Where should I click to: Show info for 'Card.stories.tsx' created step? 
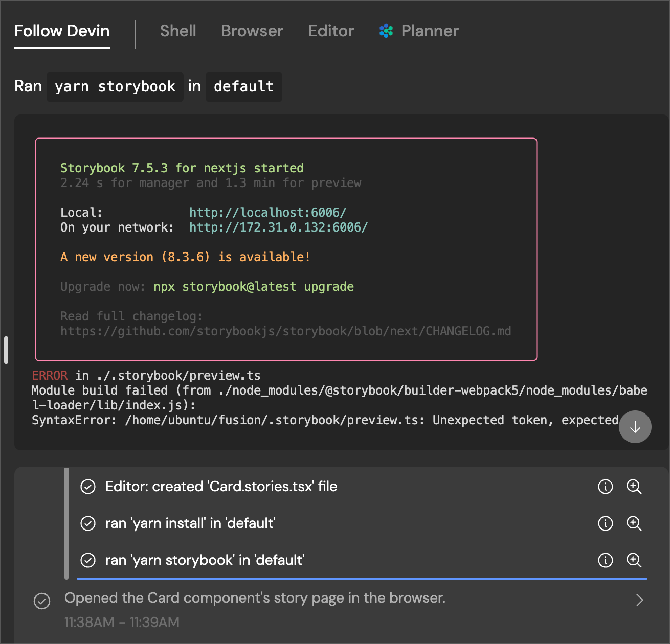(606, 487)
